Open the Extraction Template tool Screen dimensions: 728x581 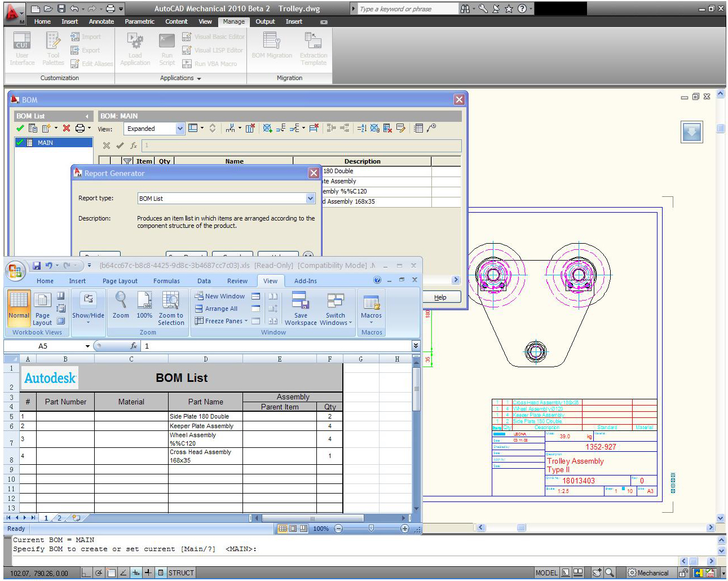pos(314,49)
